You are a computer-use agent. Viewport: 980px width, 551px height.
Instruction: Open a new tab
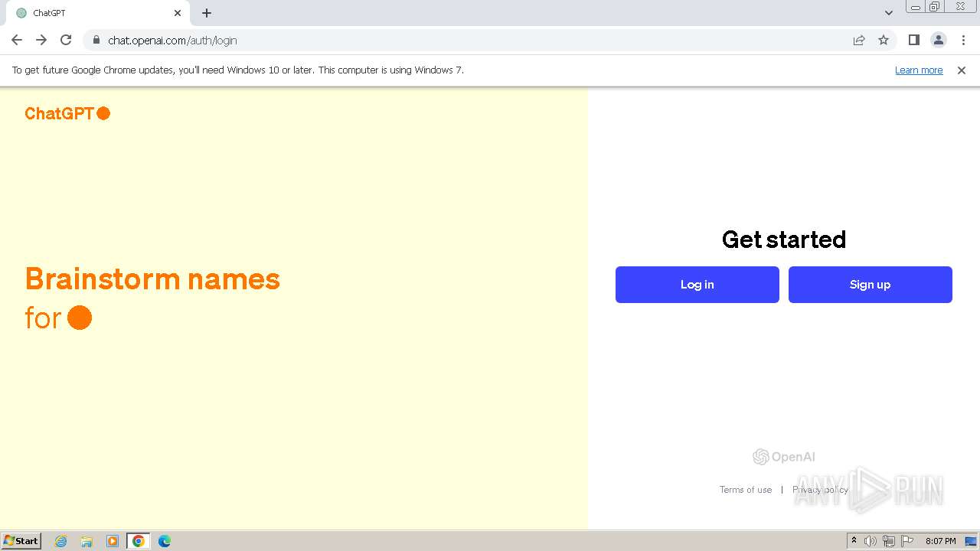click(x=207, y=13)
